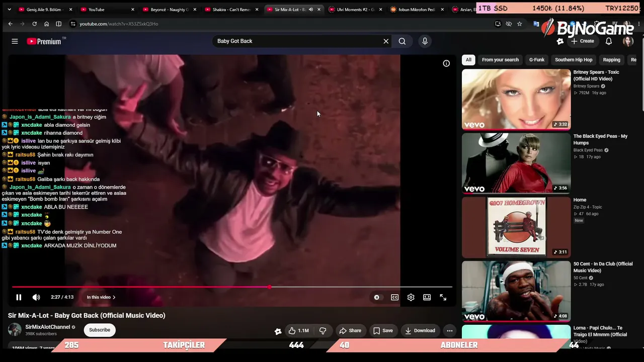Click the youtube.com address bar URL

tap(119, 24)
